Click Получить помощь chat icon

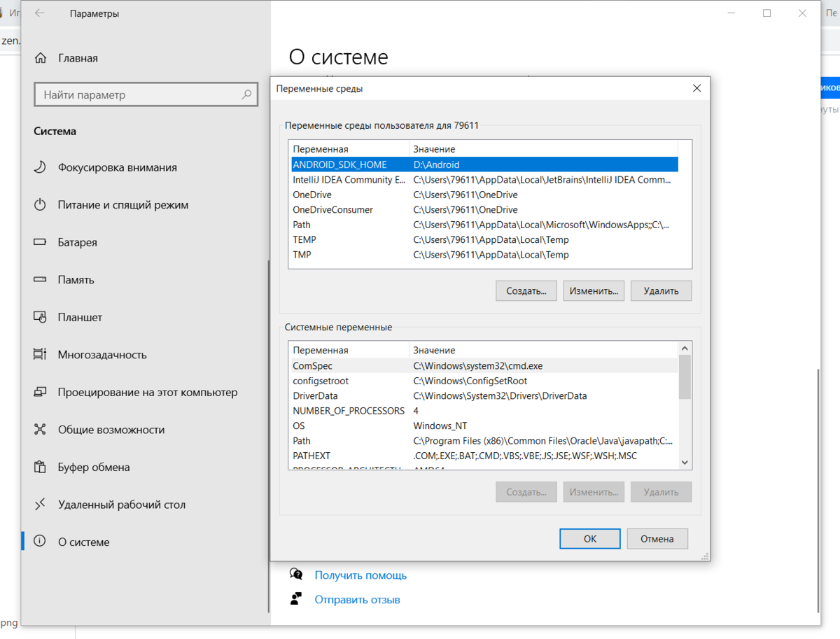297,575
